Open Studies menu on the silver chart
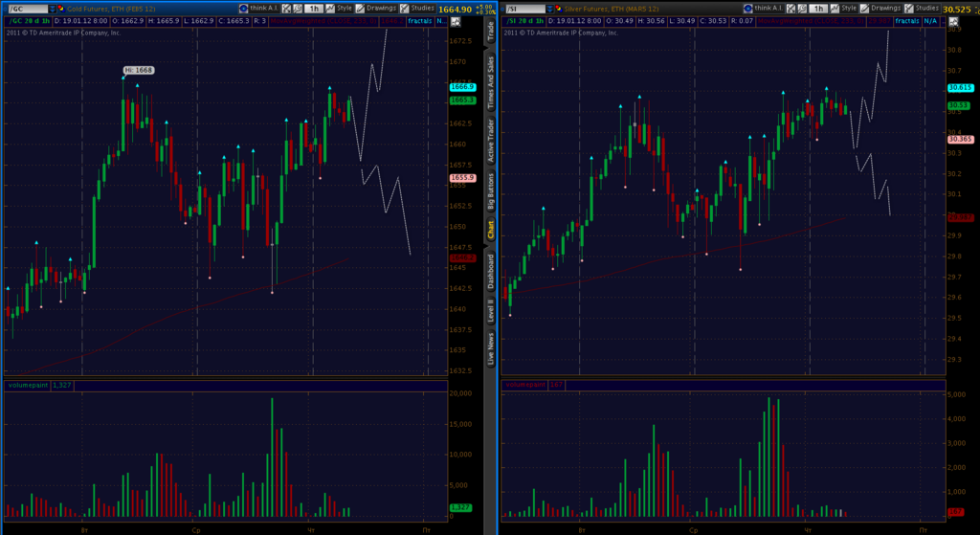Image resolution: width=980 pixels, height=535 pixels. [922, 8]
